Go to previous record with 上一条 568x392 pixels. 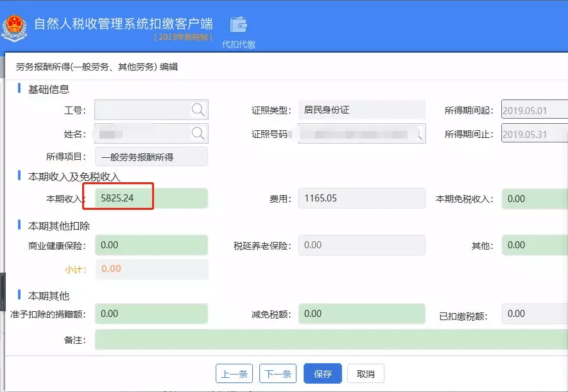point(234,374)
